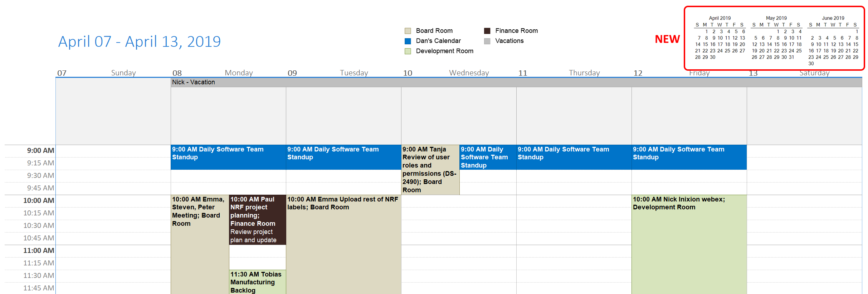Viewport: 868px width, 294px height.
Task: Click the Vacations gray legend swatch
Action: click(487, 41)
